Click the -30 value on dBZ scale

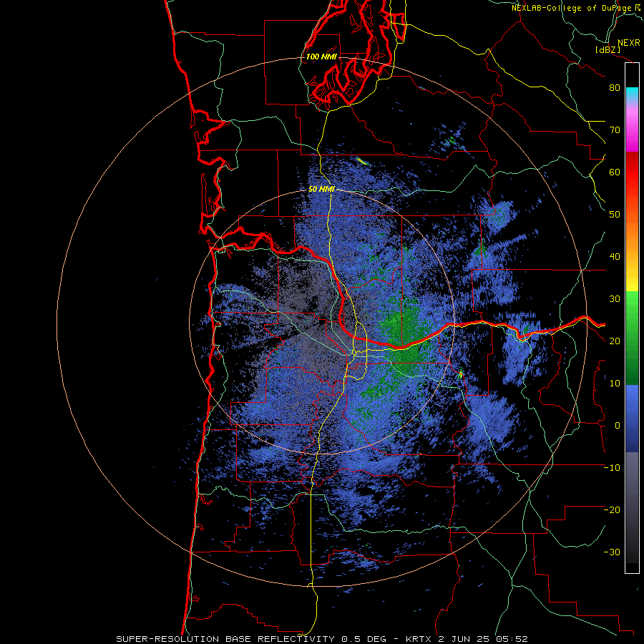[x=612, y=552]
